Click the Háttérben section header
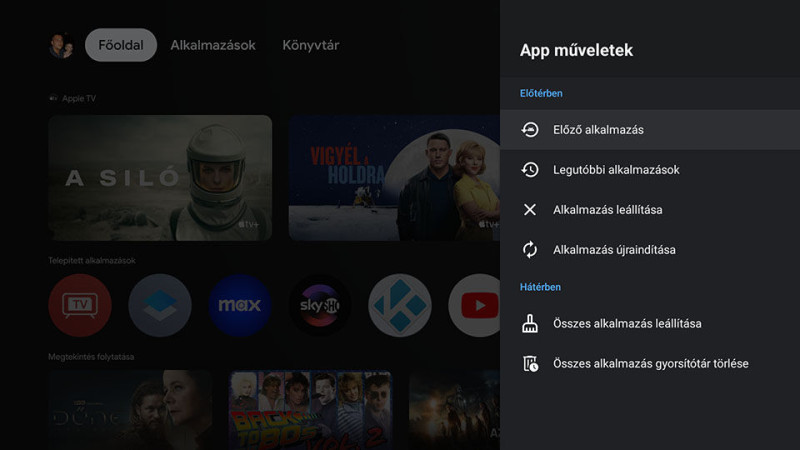Viewport: 800px width, 450px height. click(x=540, y=287)
